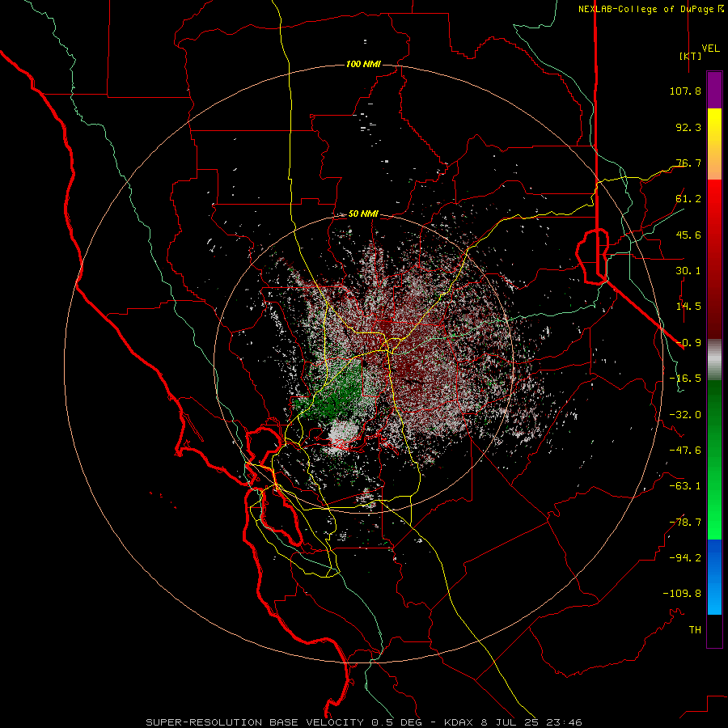Viewport: 728px width, 728px height.
Task: Pick the gray near-zero segment of the velocity scale
Action: tap(714, 360)
